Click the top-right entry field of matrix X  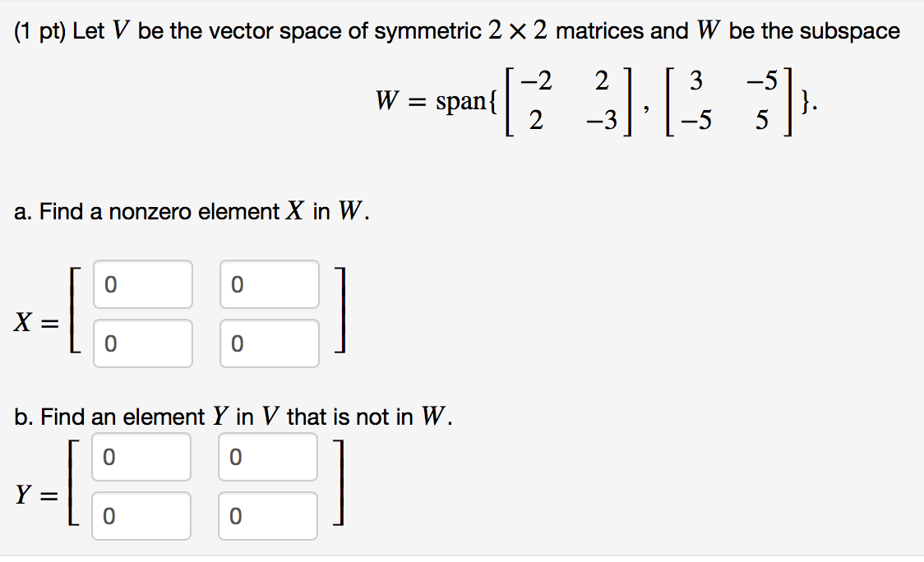tap(269, 285)
